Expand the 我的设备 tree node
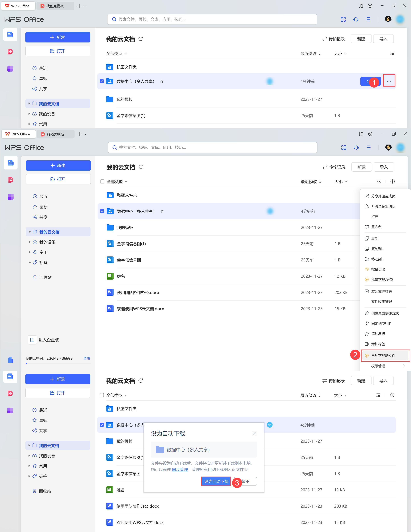Viewport: 411px width, 532px height. (x=29, y=114)
